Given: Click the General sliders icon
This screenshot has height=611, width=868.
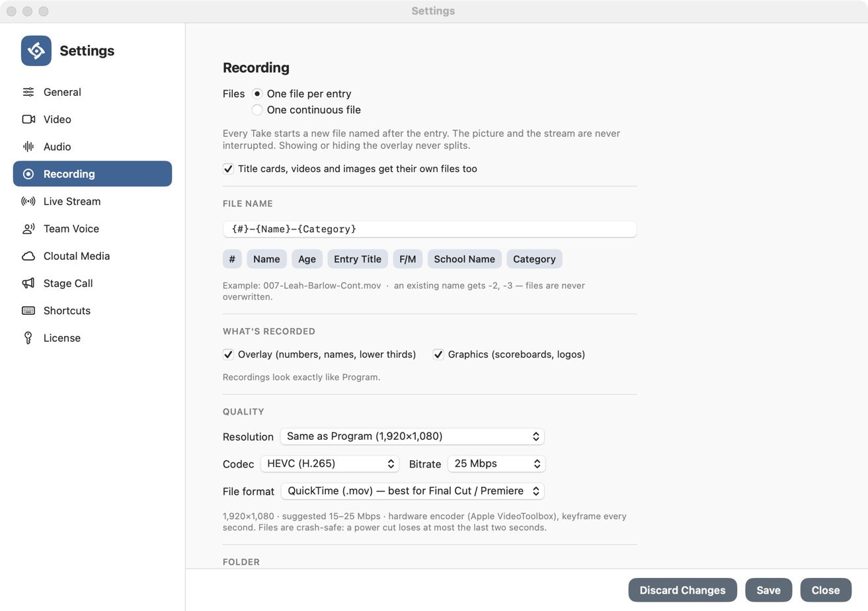Looking at the screenshot, I should (28, 92).
